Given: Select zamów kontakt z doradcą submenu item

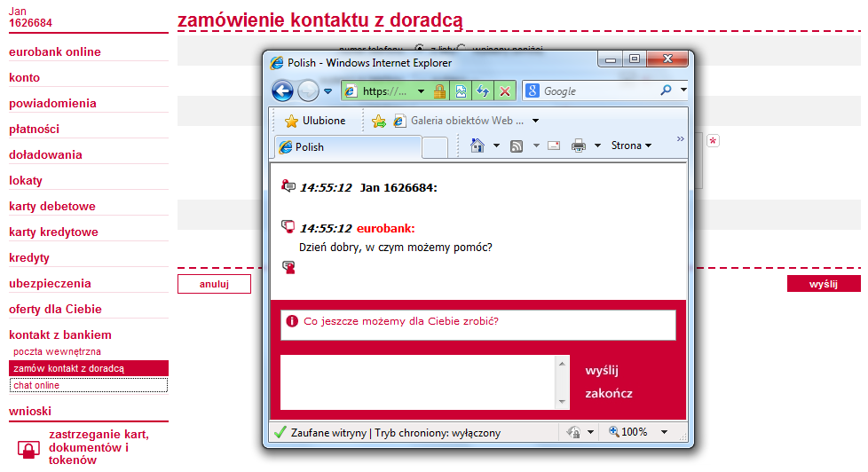Looking at the screenshot, I should (89, 368).
